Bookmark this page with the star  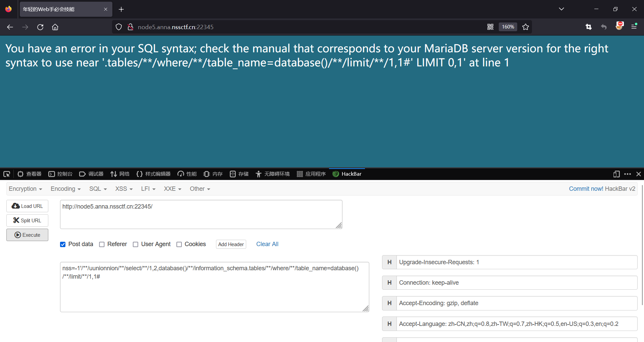pos(526,27)
